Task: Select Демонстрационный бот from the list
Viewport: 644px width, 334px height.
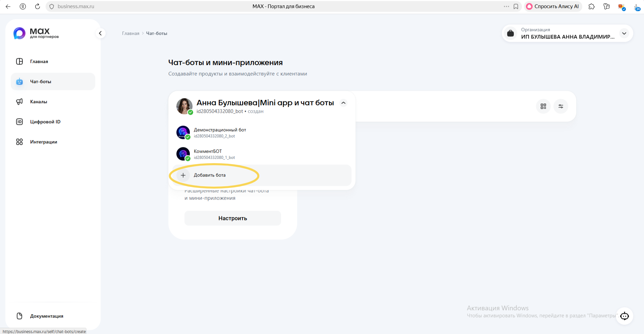Action: pyautogui.click(x=262, y=132)
